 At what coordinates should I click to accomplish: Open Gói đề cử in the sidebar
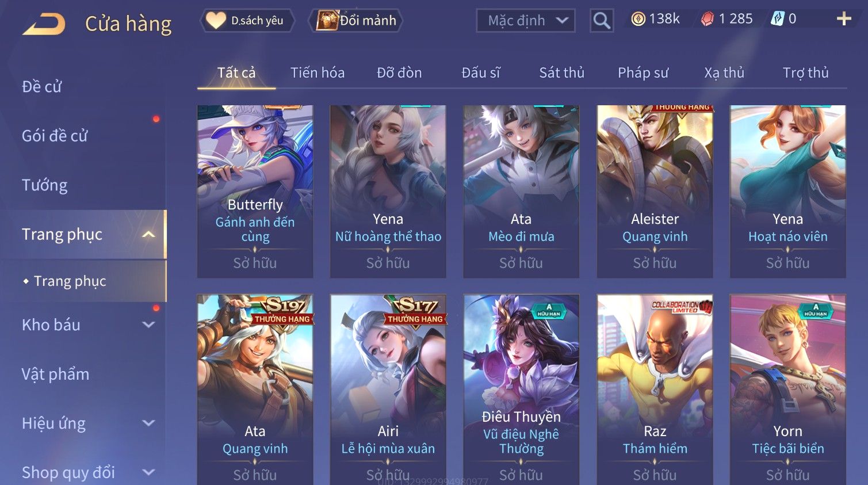55,136
